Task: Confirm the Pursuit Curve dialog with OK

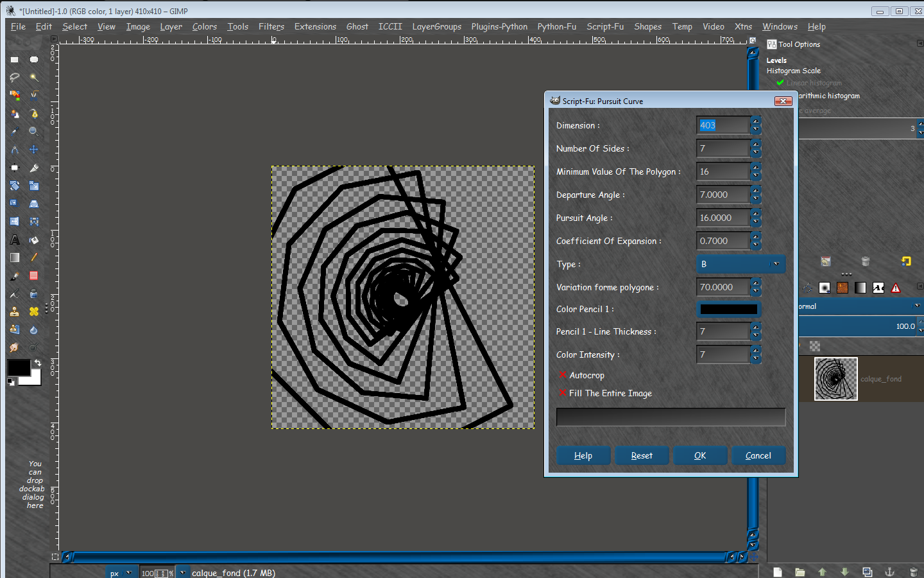Action: 700,455
